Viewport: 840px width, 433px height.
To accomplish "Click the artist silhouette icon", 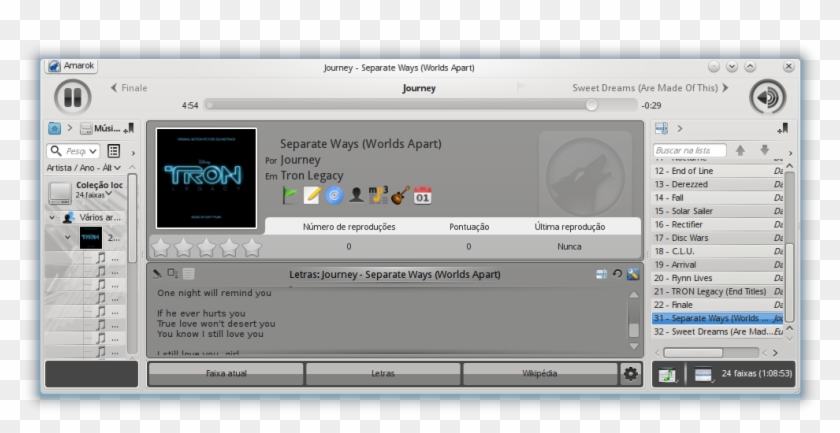I will 356,195.
